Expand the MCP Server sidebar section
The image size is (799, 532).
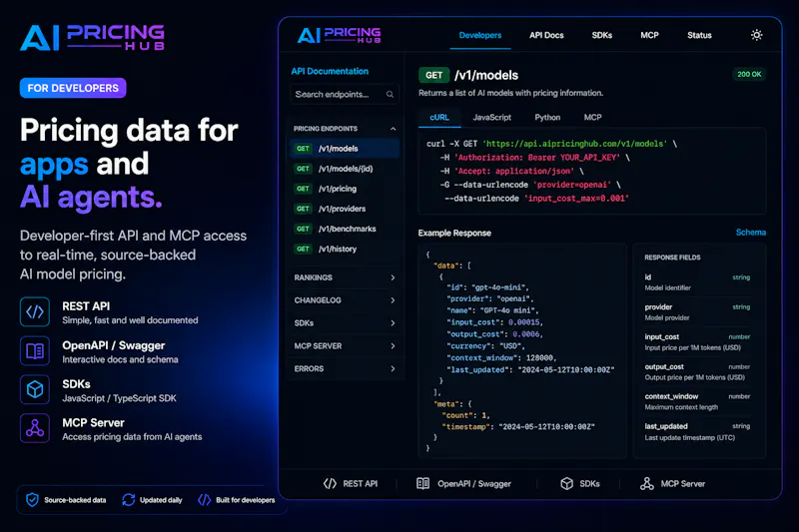coord(345,346)
